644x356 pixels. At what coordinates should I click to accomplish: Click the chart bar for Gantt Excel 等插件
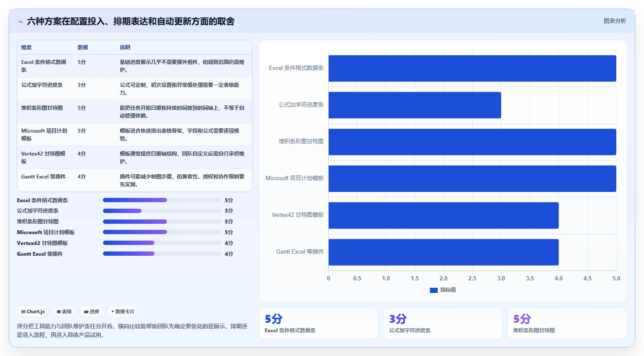pos(444,252)
